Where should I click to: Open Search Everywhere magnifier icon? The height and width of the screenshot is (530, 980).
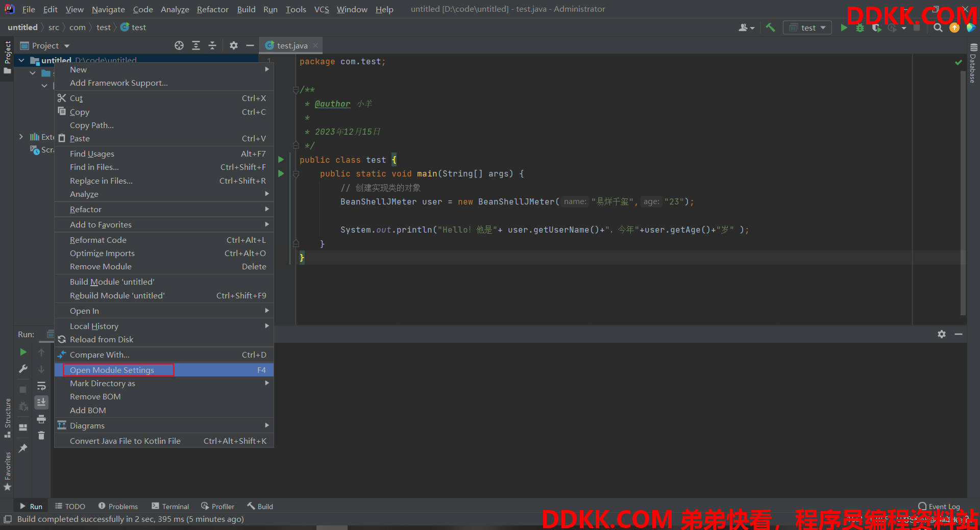[x=938, y=28]
